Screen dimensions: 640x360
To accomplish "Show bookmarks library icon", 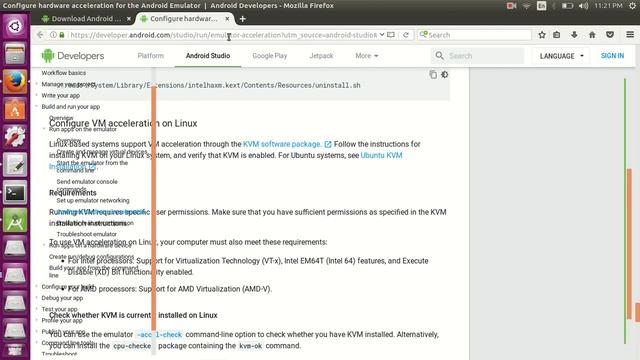I will click(557, 35).
